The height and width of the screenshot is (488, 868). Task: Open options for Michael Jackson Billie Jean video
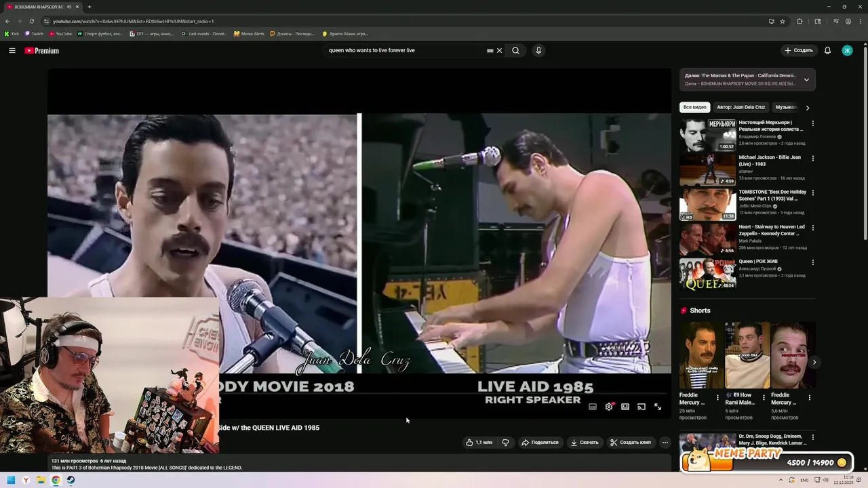coord(813,158)
